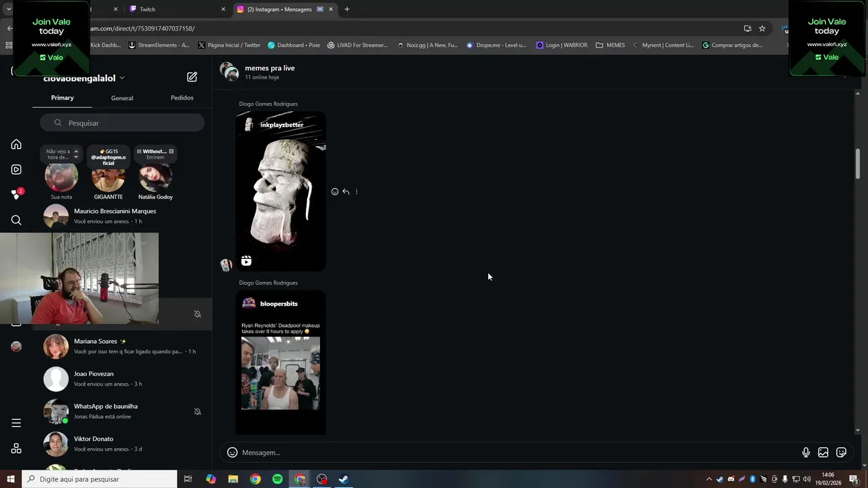Switch to the Primary inbox tab
The image size is (868, 488).
coord(62,98)
